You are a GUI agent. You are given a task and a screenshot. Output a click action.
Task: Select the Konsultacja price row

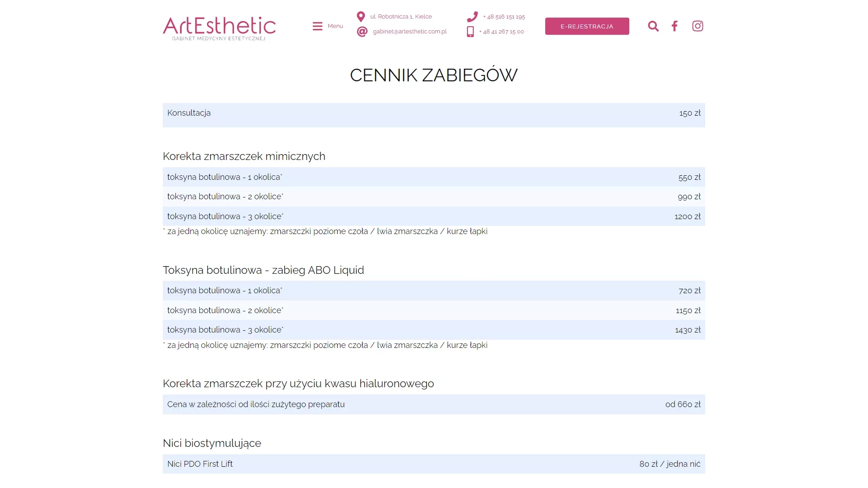tap(434, 115)
